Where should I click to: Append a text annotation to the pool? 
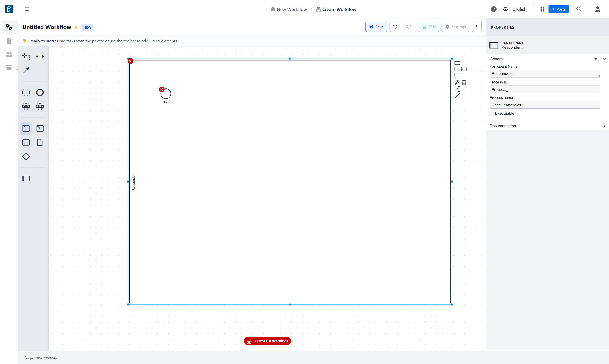[457, 89]
